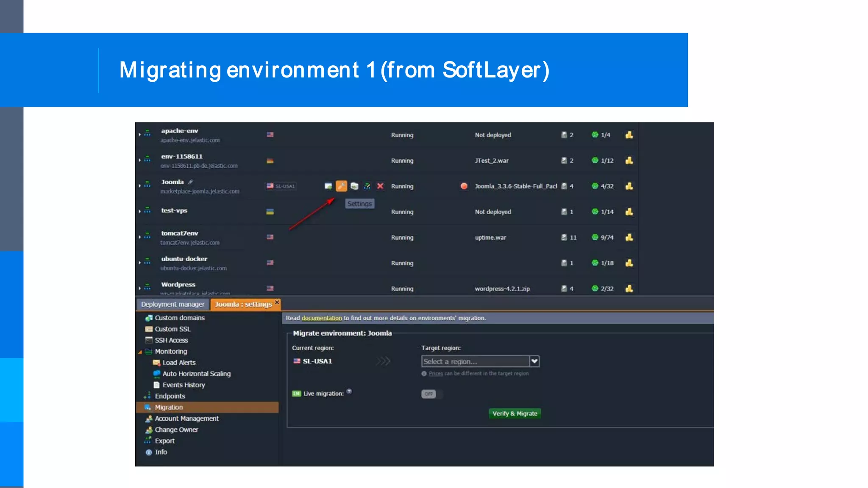Click disk usage icon in tomcat7env row
Image resolution: width=868 pixels, height=488 pixels.
tap(564, 237)
